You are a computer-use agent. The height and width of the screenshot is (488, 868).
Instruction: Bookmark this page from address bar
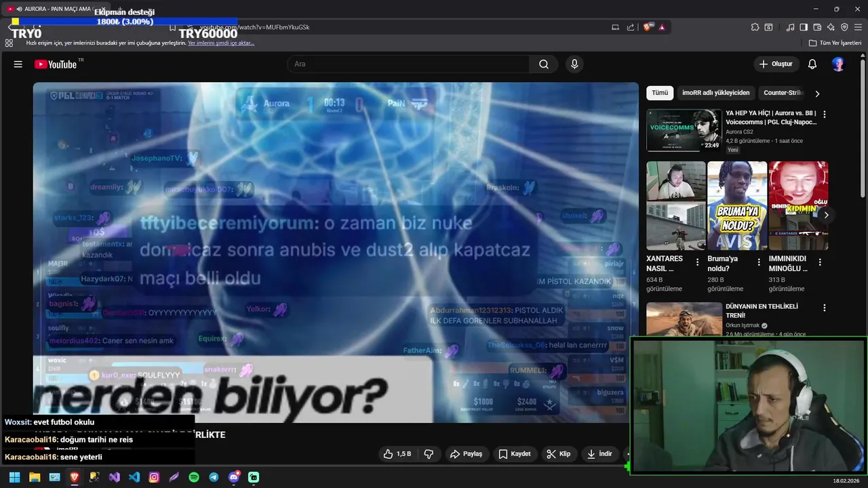(x=173, y=27)
